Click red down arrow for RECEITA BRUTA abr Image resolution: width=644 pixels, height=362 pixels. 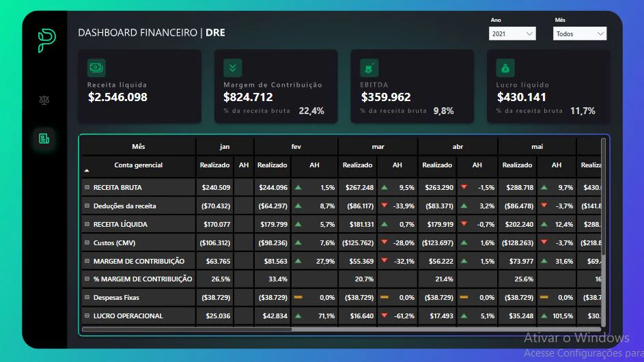464,187
